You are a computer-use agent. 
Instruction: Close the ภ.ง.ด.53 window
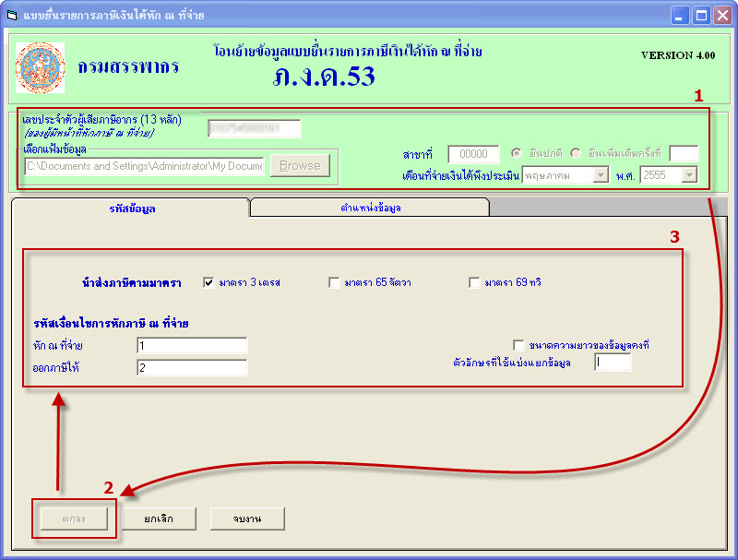click(722, 15)
